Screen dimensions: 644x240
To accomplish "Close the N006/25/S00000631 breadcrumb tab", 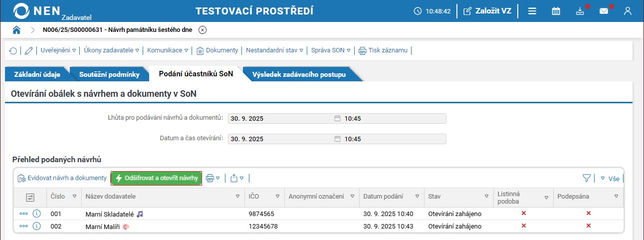I will 202,30.
